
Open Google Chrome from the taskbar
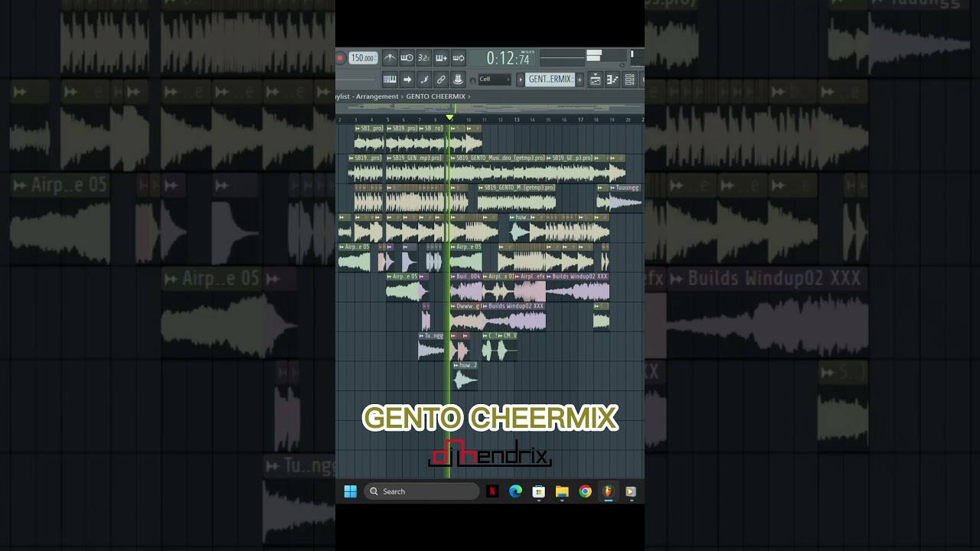[x=585, y=491]
